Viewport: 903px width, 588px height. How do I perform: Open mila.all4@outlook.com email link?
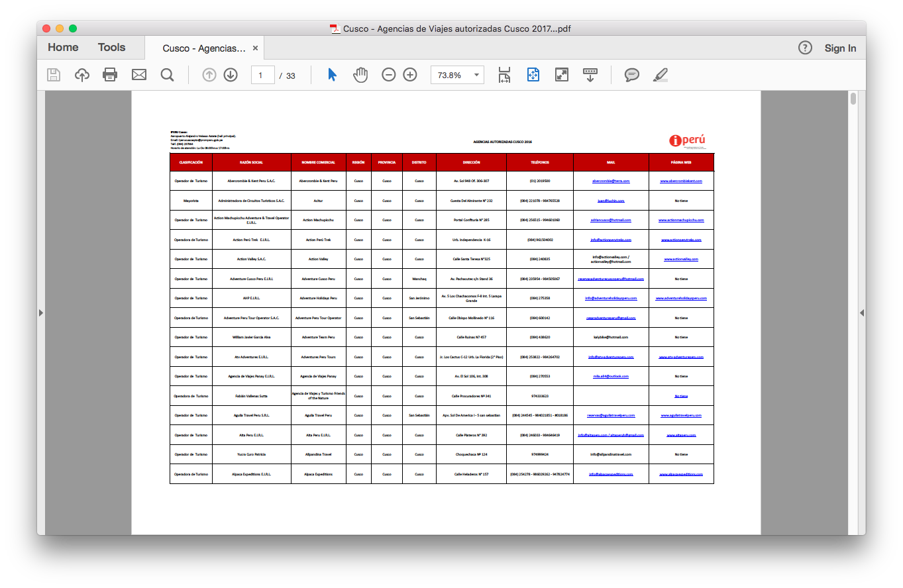point(611,376)
